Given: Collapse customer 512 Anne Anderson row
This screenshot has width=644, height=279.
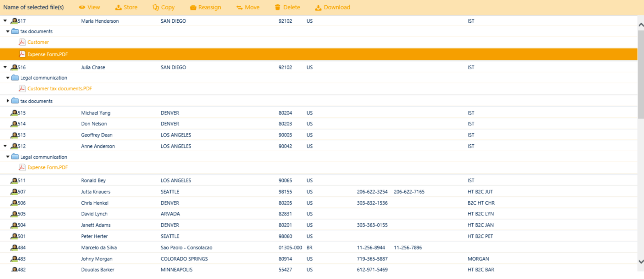Looking at the screenshot, I should coord(5,146).
